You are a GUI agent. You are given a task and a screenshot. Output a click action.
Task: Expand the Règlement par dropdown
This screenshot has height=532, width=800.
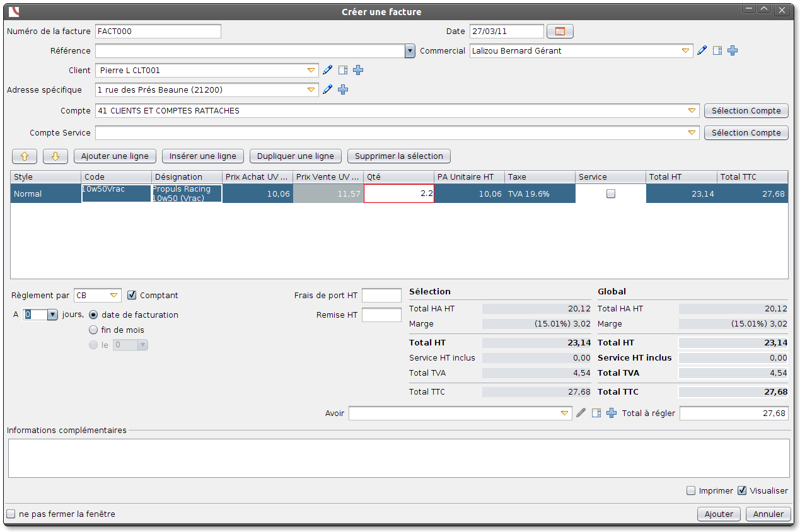(x=114, y=295)
